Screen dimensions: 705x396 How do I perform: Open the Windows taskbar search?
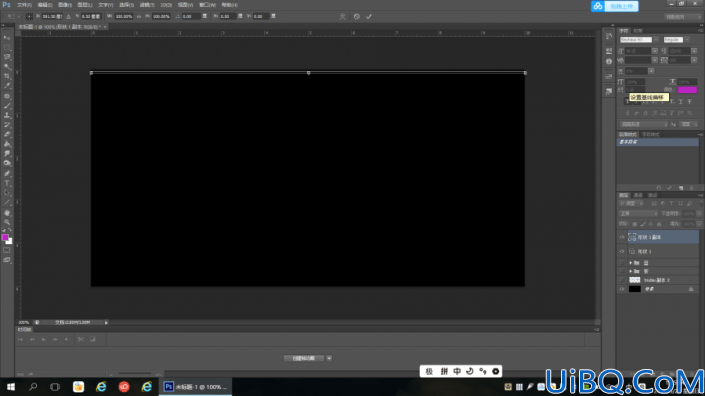(x=33, y=387)
